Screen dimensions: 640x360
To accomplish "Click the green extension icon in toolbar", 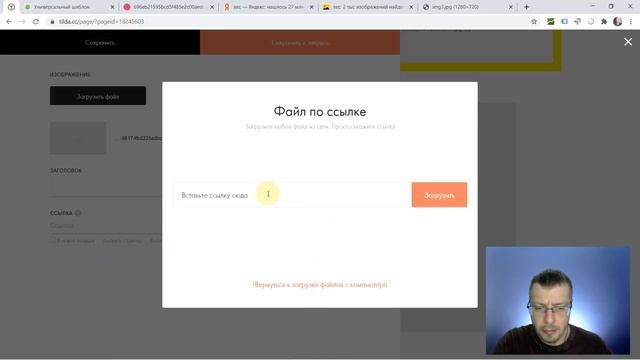I will pos(551,22).
